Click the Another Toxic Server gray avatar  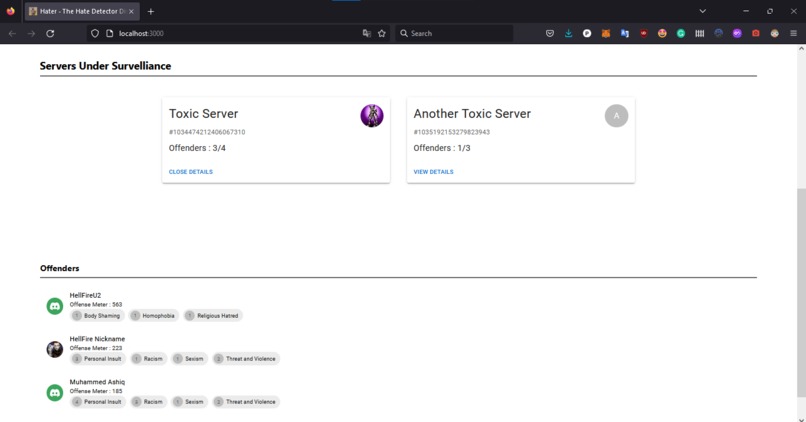point(616,116)
